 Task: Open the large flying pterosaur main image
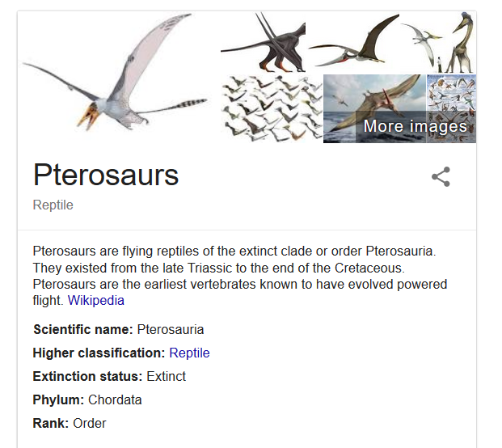(x=116, y=78)
